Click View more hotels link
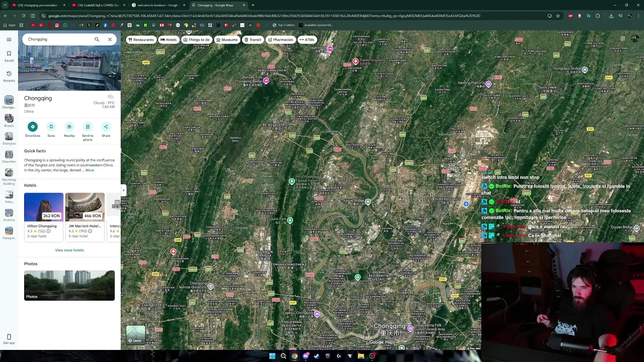 click(69, 250)
